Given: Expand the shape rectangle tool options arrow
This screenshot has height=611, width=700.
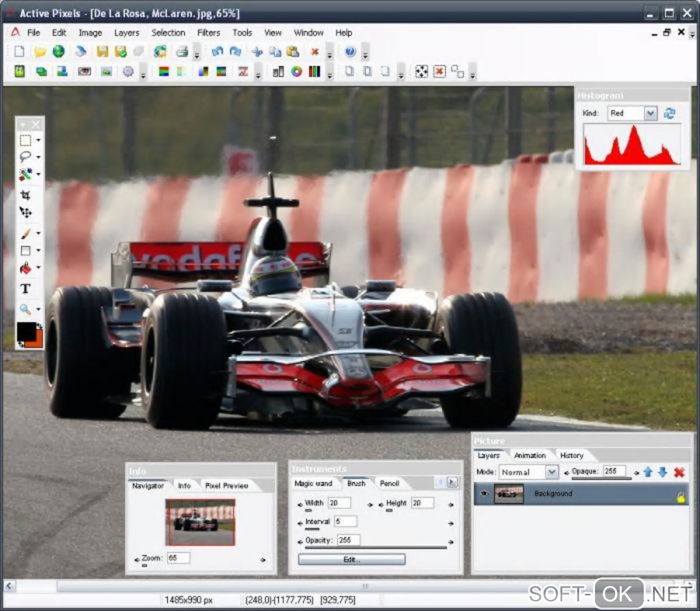Looking at the screenshot, I should pos(38,250).
